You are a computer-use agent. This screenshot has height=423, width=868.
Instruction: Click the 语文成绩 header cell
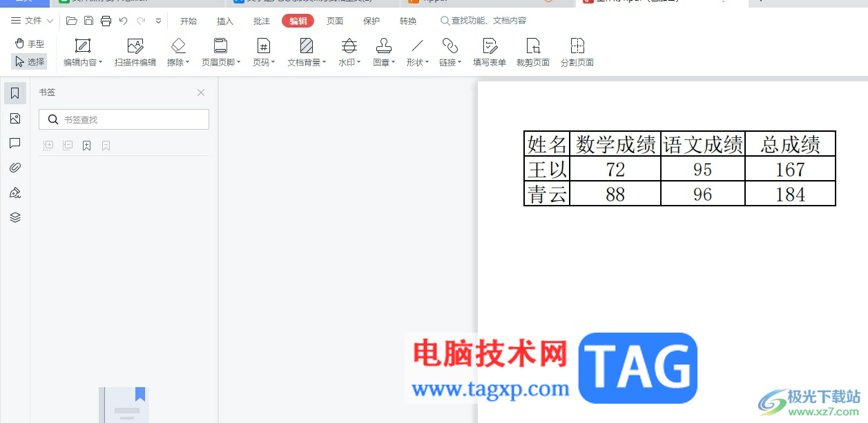[703, 144]
